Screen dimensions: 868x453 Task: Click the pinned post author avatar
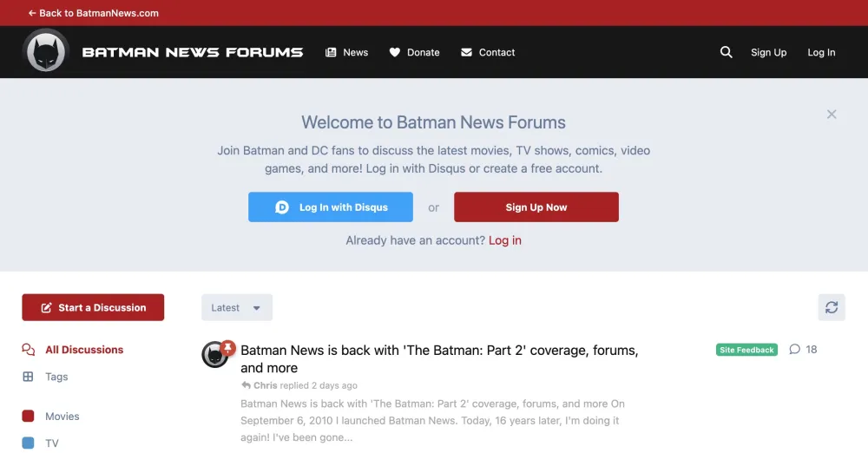pyautogui.click(x=214, y=354)
